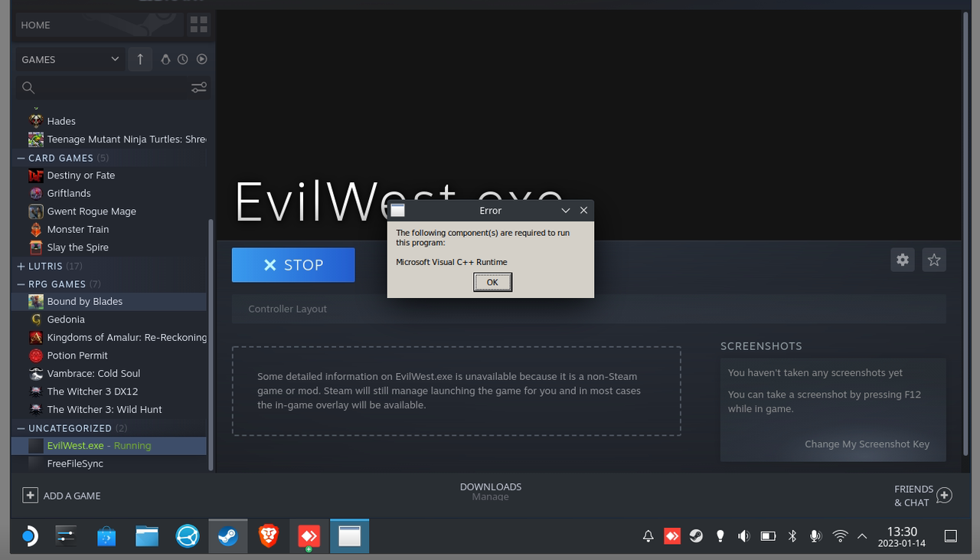Open FRIENDS & CHAT
The height and width of the screenshot is (560, 980).
913,496
